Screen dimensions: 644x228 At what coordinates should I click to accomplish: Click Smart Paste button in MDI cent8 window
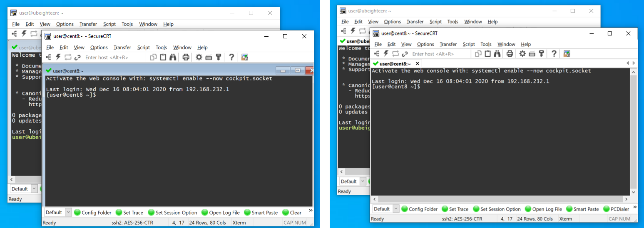261,213
